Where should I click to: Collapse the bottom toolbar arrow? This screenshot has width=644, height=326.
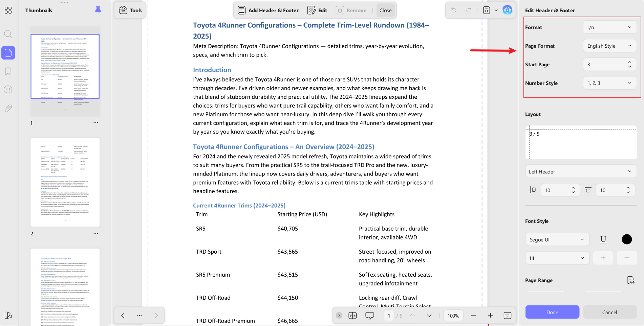(x=339, y=316)
